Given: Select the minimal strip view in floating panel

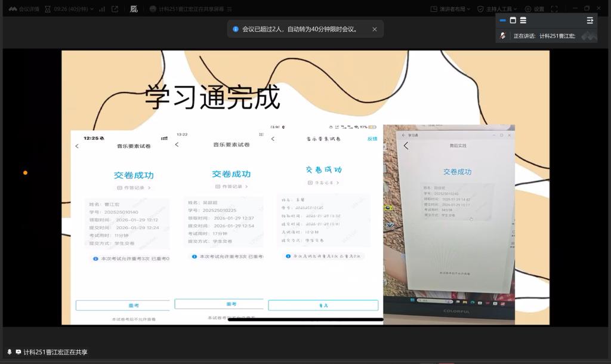Looking at the screenshot, I should tap(503, 20).
